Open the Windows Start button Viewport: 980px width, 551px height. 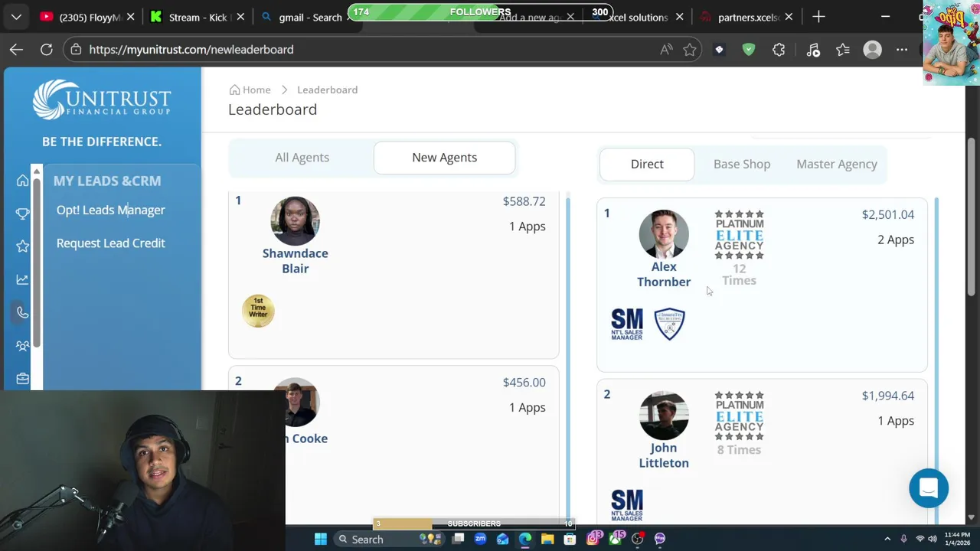[x=321, y=539]
